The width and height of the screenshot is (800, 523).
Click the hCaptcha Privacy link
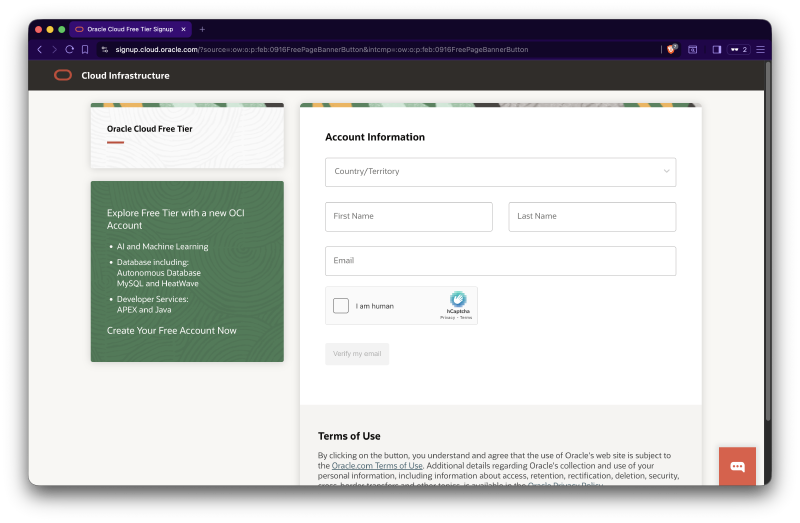pos(447,318)
